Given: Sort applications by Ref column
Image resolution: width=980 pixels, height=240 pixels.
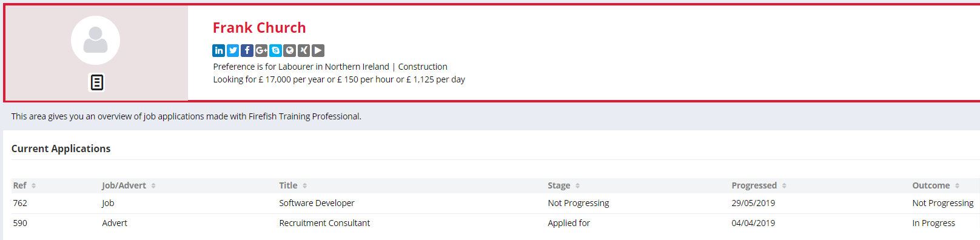Looking at the screenshot, I should click(25, 185).
